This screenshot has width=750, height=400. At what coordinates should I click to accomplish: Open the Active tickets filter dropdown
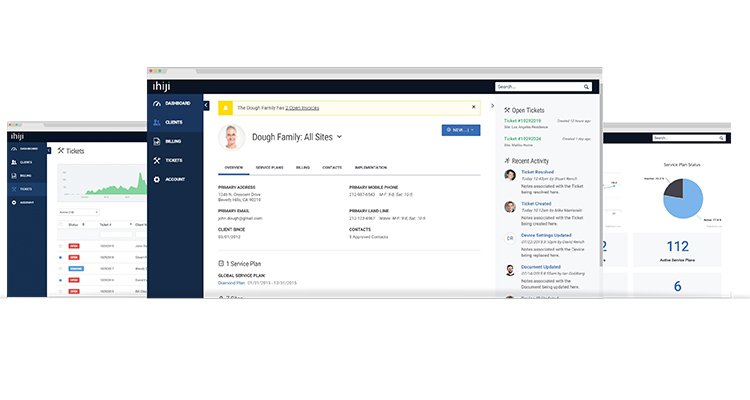(x=78, y=212)
